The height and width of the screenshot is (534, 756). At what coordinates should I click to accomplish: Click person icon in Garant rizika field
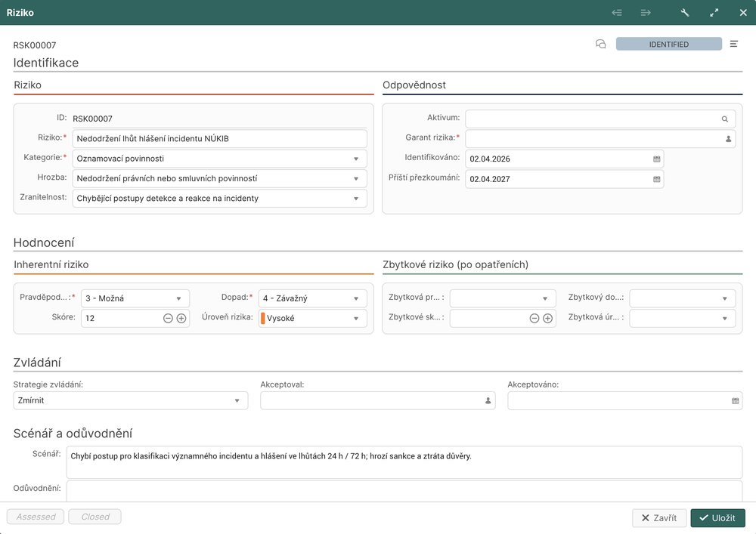point(728,139)
